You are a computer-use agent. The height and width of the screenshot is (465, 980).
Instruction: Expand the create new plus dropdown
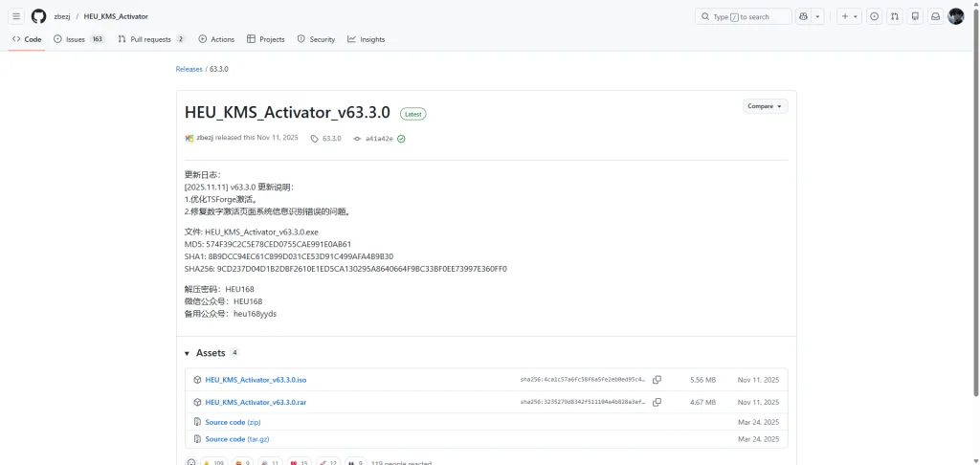(849, 16)
